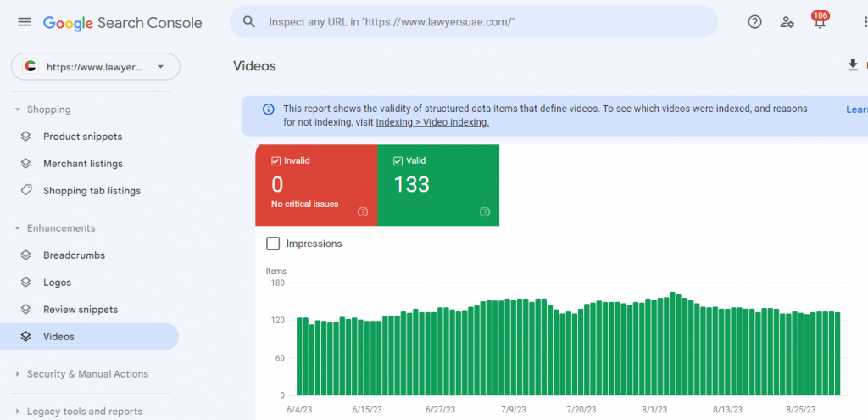
Task: Click help icon in Invalid card
Action: pyautogui.click(x=363, y=211)
